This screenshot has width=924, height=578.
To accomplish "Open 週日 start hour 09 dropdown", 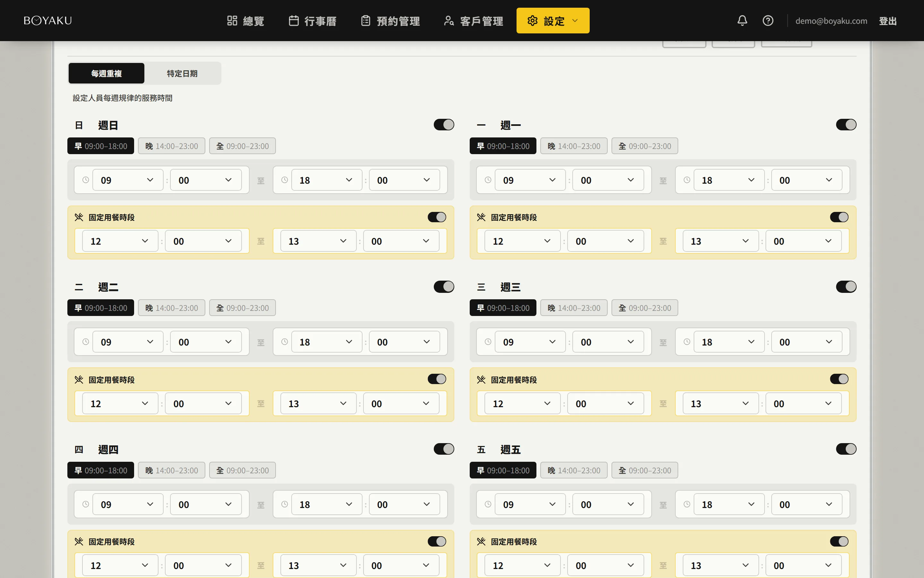I will point(127,180).
